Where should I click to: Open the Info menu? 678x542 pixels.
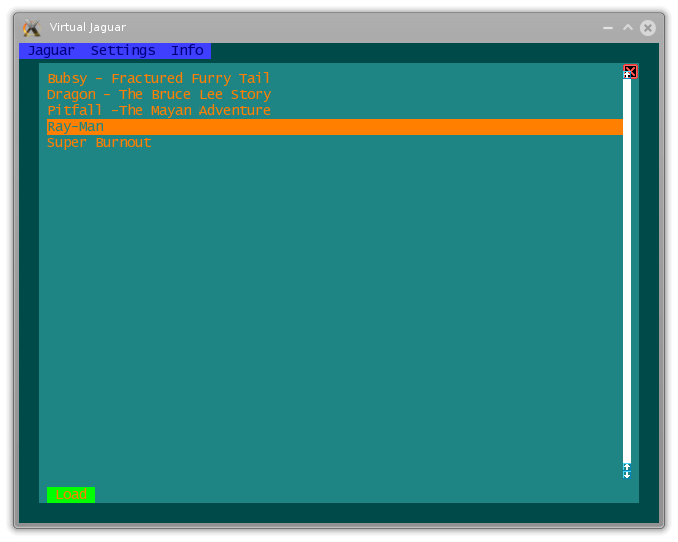tap(187, 51)
